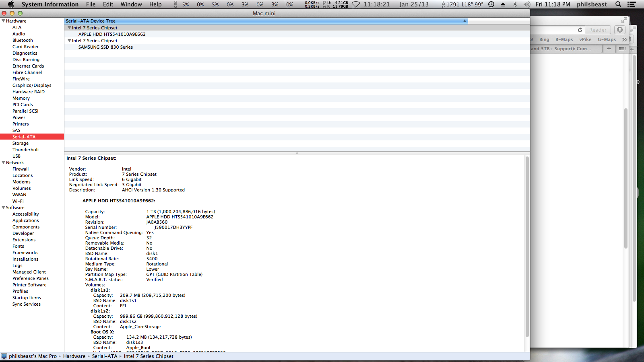
Task: Select Thunderbolt in the sidebar
Action: [26, 150]
